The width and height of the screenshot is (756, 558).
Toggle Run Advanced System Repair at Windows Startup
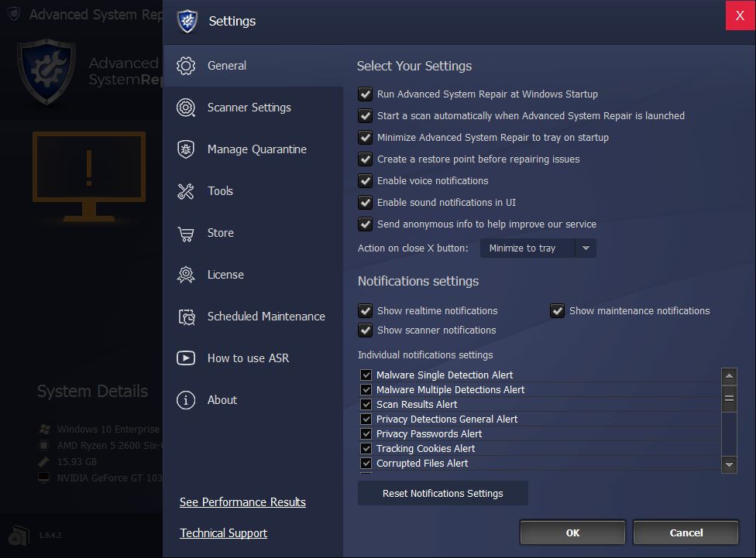(x=366, y=94)
